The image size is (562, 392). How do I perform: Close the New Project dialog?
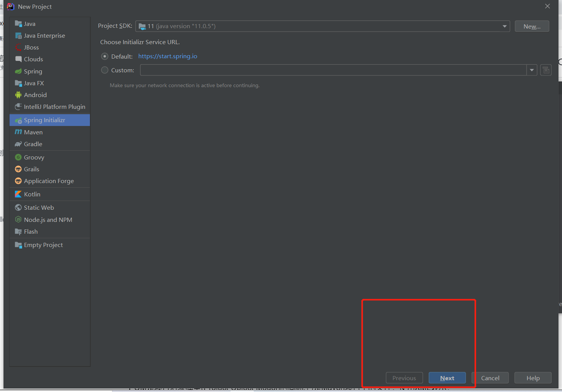pyautogui.click(x=548, y=6)
